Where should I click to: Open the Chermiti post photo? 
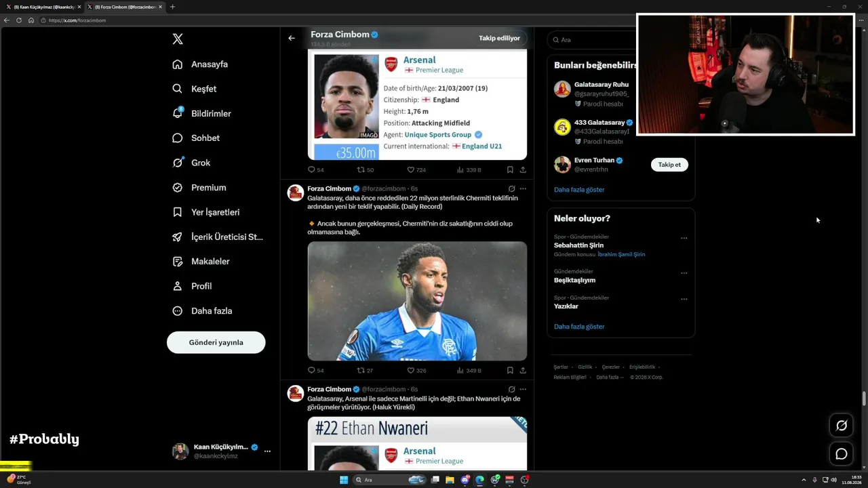tap(417, 301)
